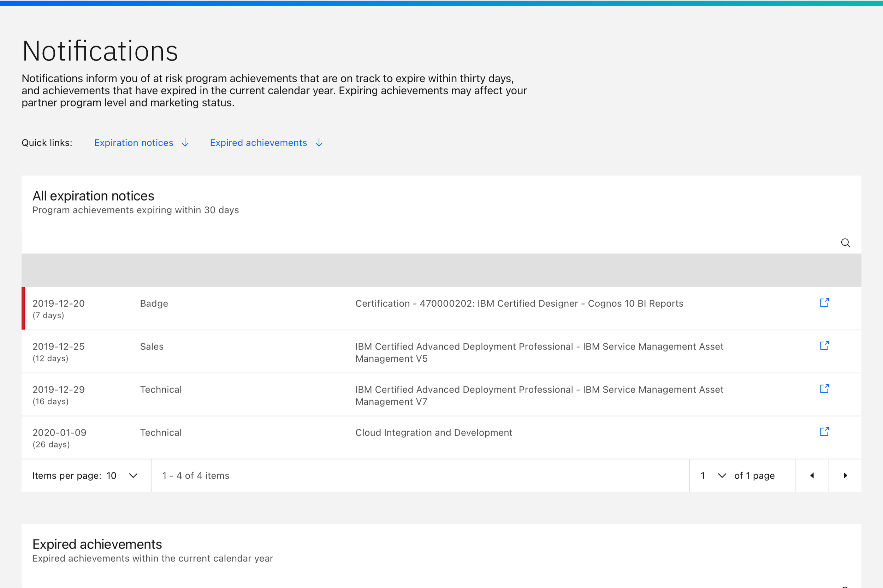Select the 2020-01-09 expiration date cell
This screenshot has width=883, height=588.
pos(59,433)
